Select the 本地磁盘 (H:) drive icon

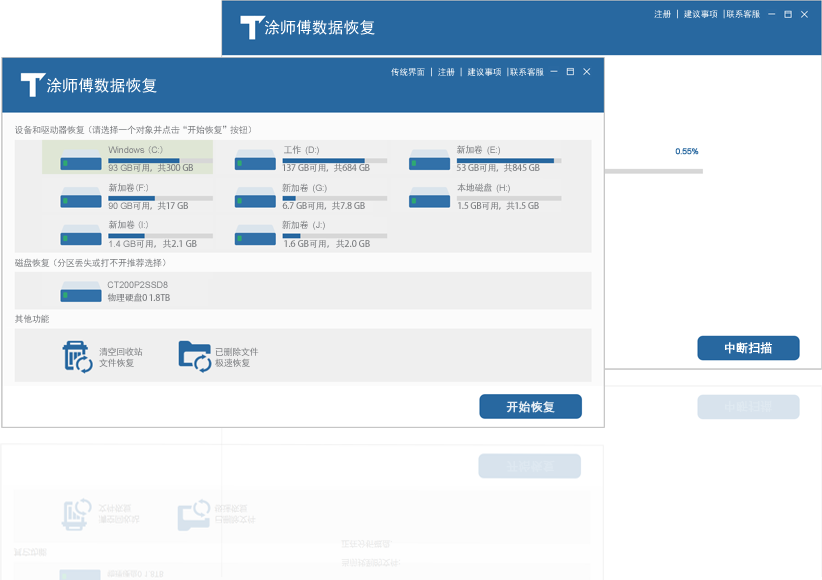pos(429,196)
